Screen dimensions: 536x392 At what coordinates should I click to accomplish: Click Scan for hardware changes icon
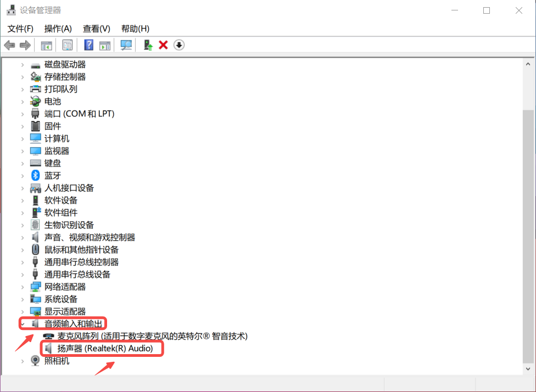(126, 45)
